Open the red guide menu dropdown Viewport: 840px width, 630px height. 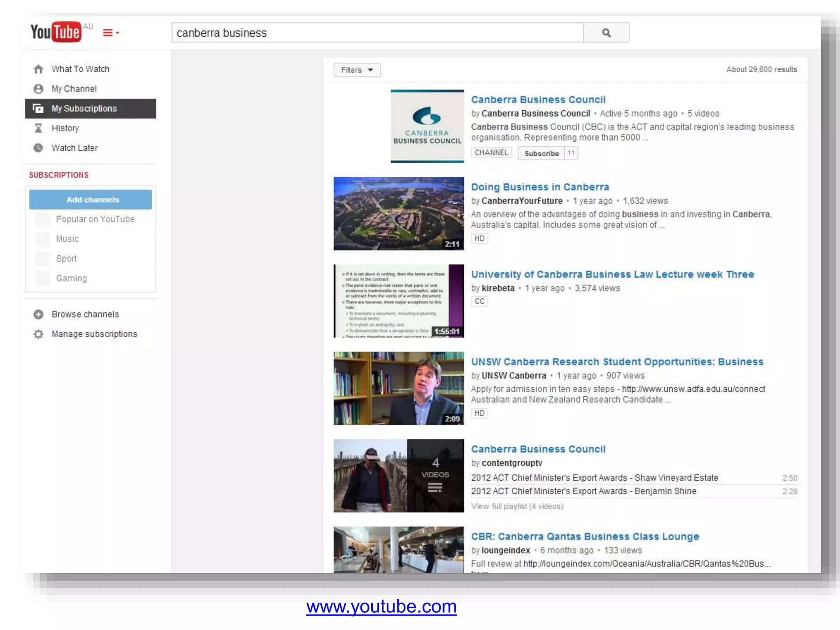pos(110,33)
